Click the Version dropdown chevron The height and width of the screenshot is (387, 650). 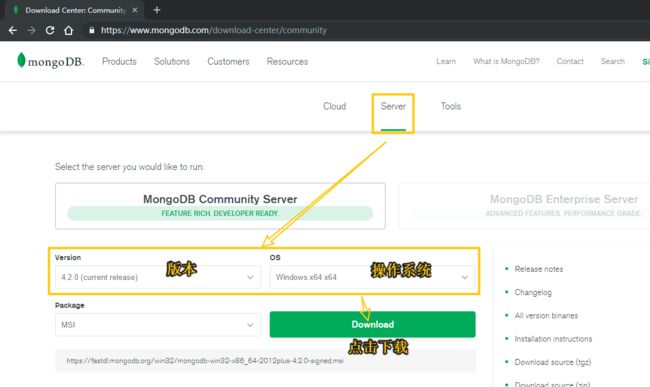point(250,277)
